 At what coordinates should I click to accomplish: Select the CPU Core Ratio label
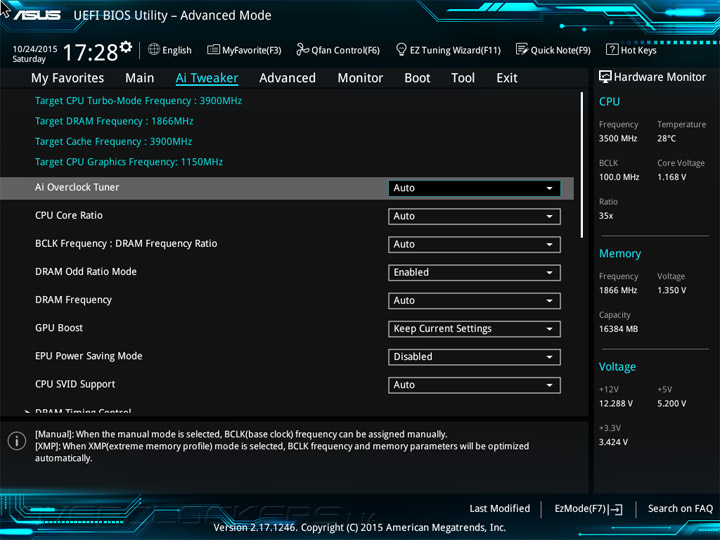(69, 215)
